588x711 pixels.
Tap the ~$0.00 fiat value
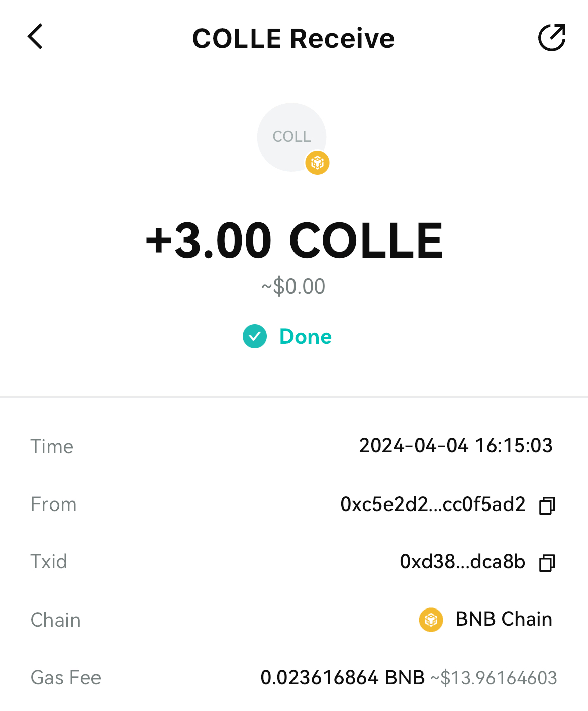coord(293,287)
